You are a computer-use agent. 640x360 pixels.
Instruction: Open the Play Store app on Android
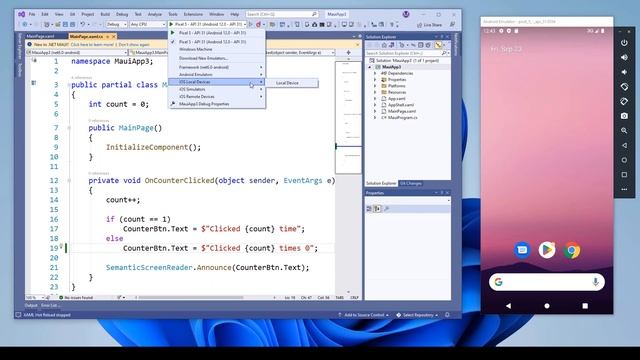(547, 250)
